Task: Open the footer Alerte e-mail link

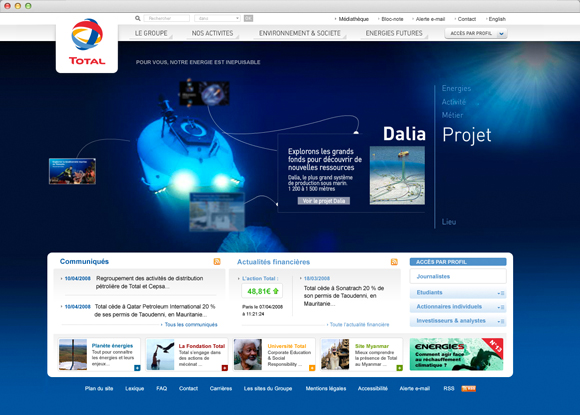Action: click(415, 388)
